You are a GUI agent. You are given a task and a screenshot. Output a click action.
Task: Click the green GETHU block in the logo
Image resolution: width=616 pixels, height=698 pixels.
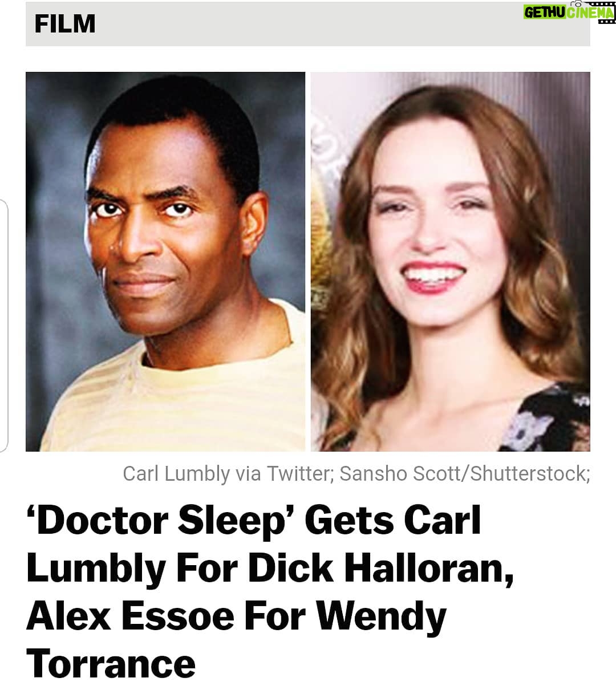[x=545, y=13]
